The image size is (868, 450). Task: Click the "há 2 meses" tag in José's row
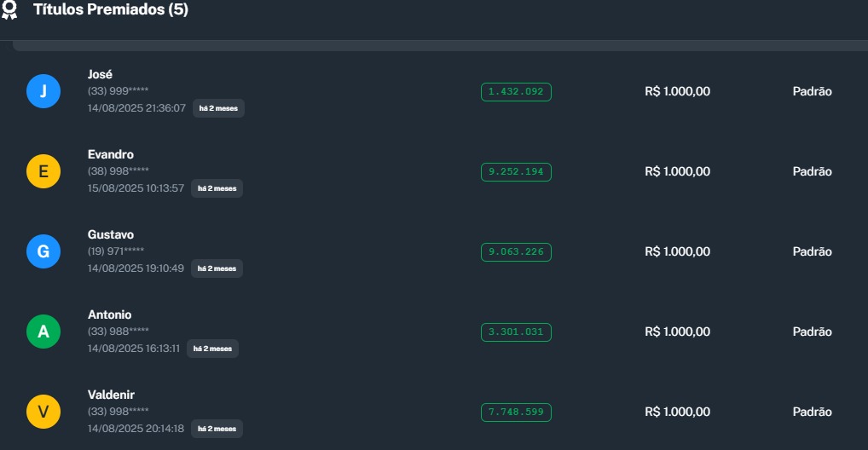(x=218, y=108)
